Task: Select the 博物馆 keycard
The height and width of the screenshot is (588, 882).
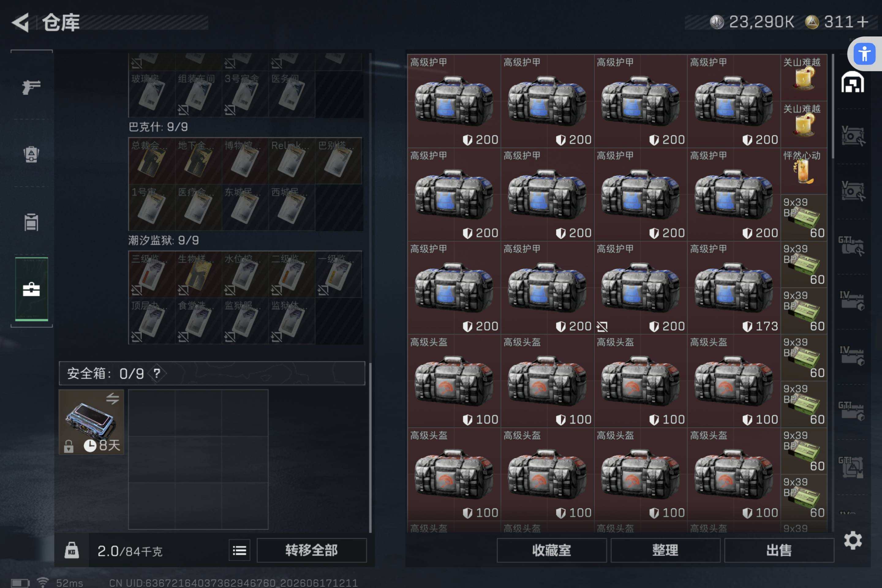Action: (245, 161)
